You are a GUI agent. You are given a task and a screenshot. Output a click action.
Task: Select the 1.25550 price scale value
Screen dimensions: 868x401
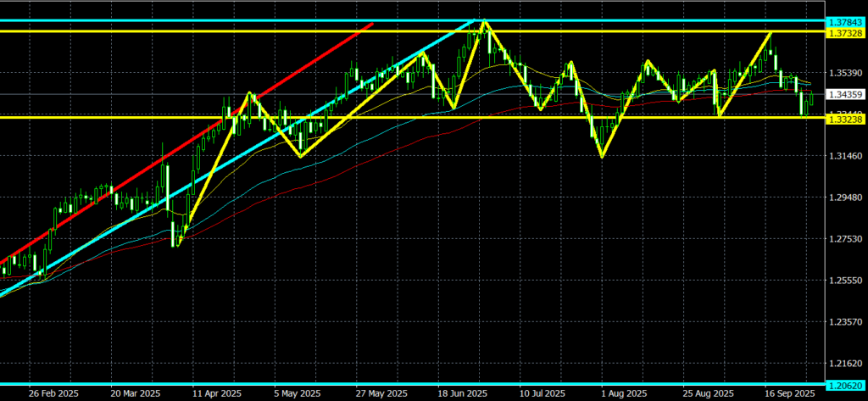pyautogui.click(x=845, y=281)
